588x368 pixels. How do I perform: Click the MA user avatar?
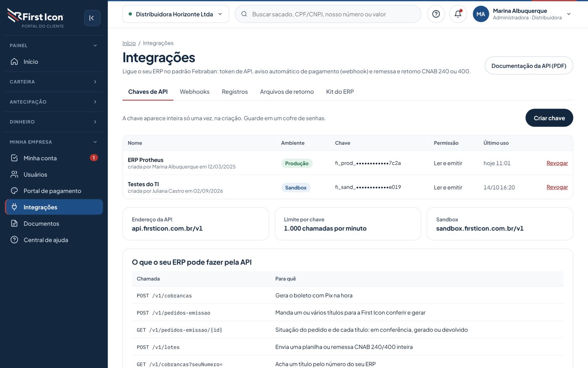click(x=481, y=14)
